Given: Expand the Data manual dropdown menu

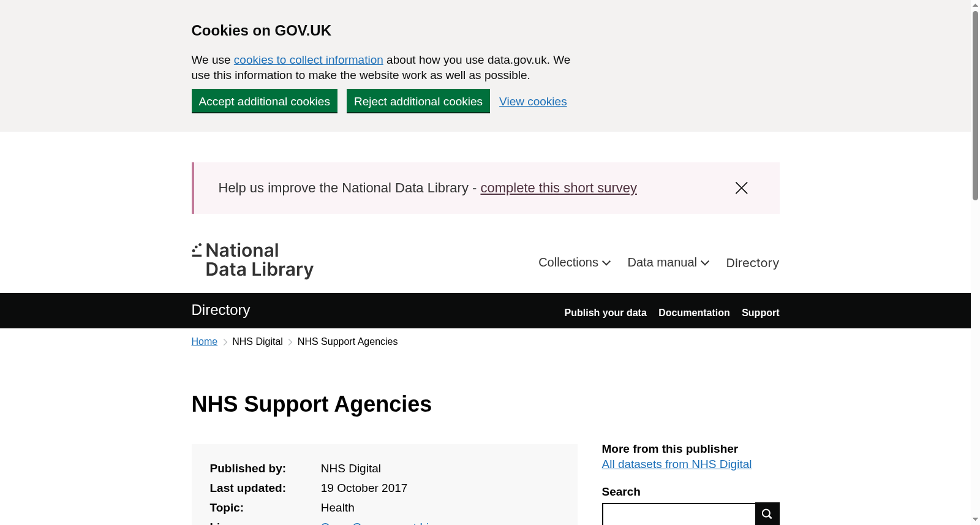Looking at the screenshot, I should pos(668,263).
